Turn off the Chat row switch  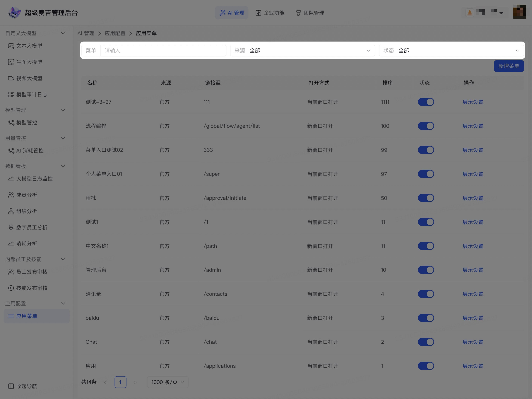click(426, 342)
